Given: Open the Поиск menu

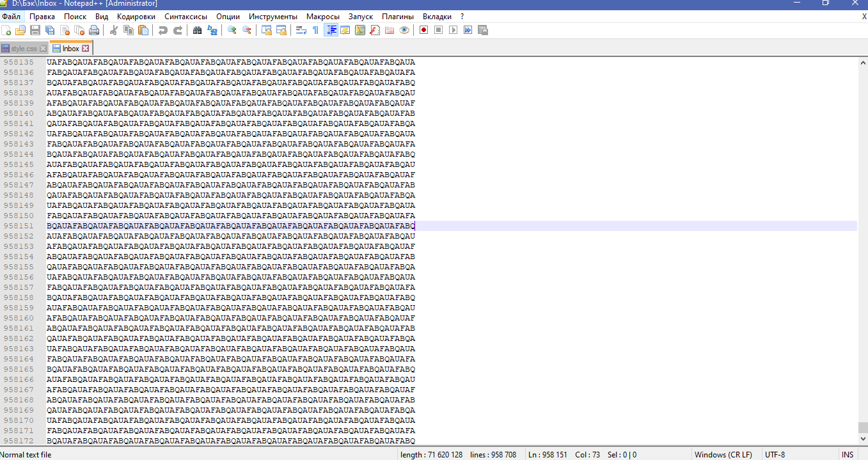Looking at the screenshot, I should click(x=75, y=17).
